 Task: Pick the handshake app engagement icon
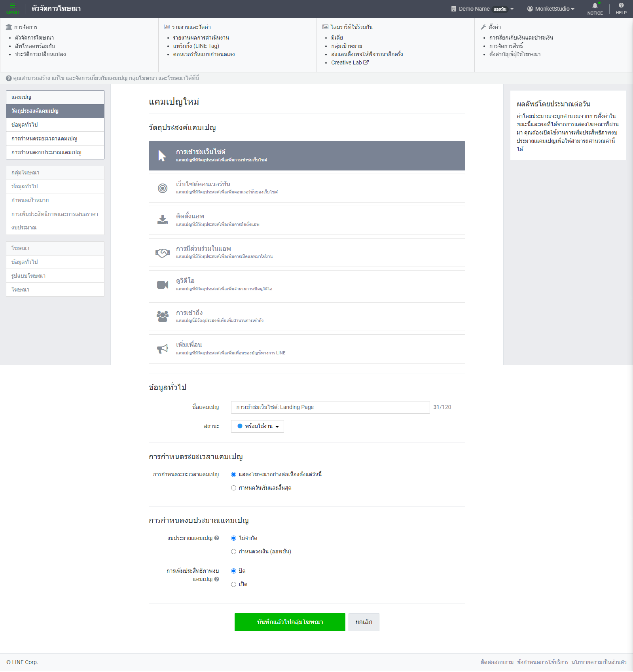point(163,253)
